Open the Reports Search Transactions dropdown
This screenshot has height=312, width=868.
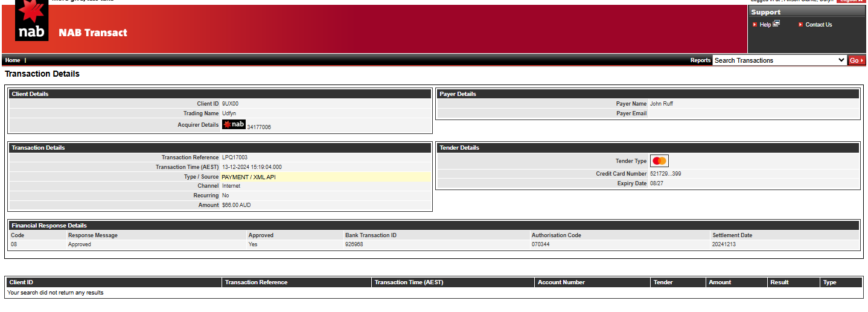(x=780, y=60)
